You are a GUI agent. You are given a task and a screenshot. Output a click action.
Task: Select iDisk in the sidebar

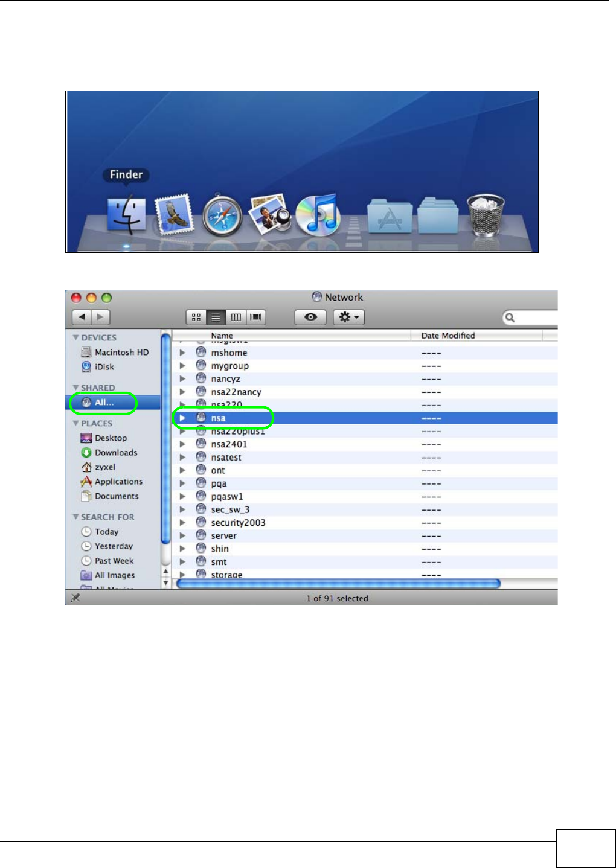[98, 367]
